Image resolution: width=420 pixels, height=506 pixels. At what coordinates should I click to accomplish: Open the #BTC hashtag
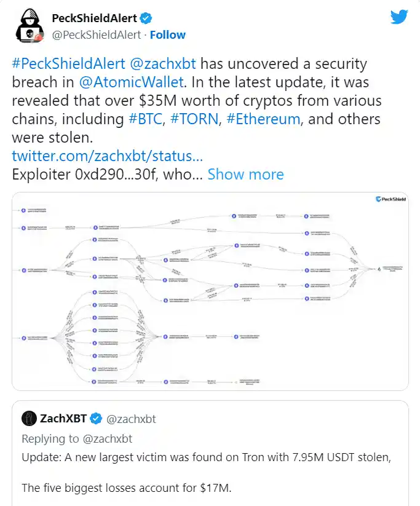point(146,119)
